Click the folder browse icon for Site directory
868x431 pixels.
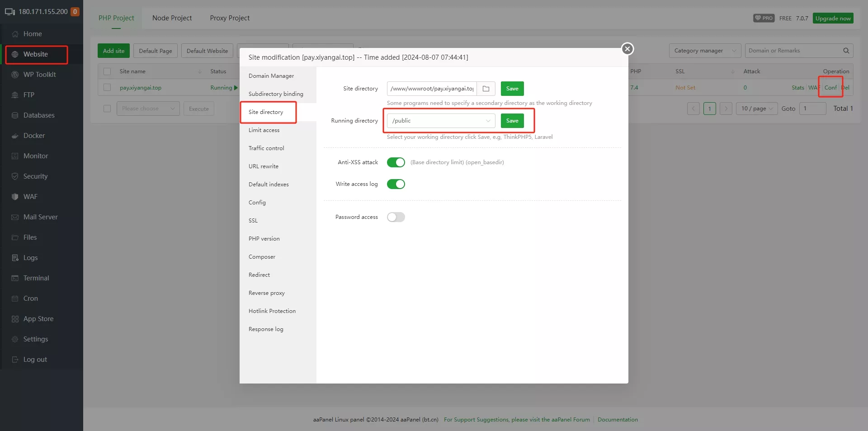[486, 89]
